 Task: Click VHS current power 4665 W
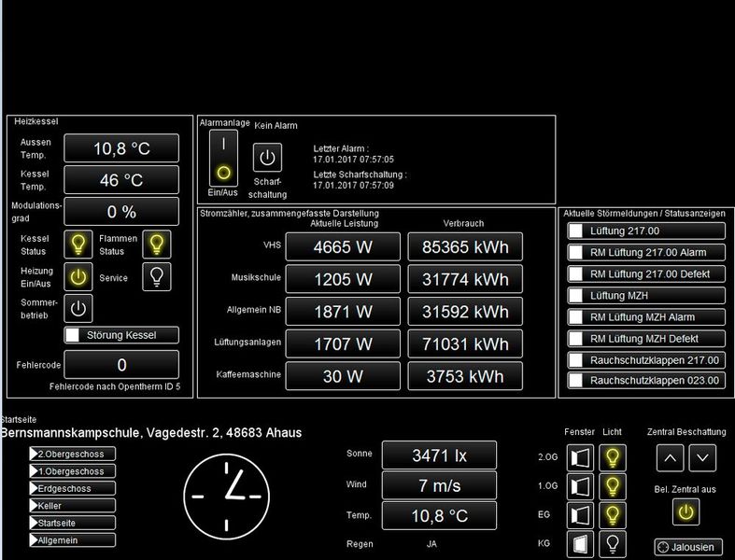point(343,246)
